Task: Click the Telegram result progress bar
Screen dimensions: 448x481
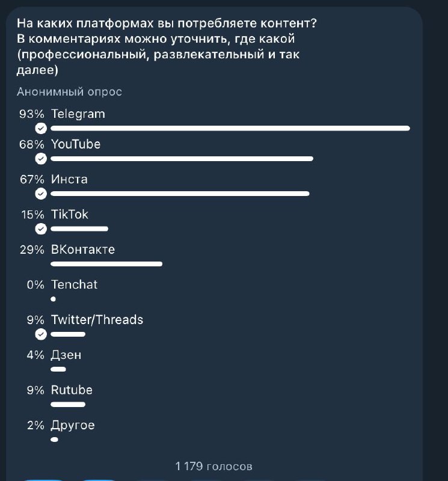Action: click(230, 128)
